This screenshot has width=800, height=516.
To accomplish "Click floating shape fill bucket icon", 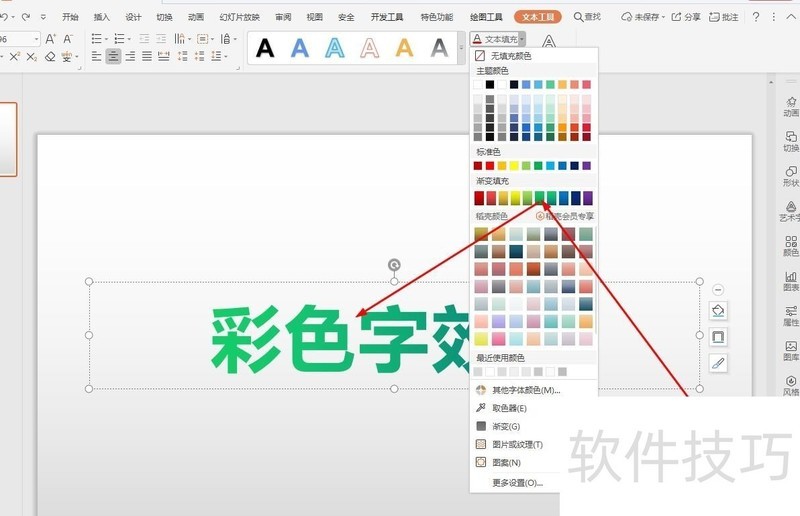I will 718,311.
